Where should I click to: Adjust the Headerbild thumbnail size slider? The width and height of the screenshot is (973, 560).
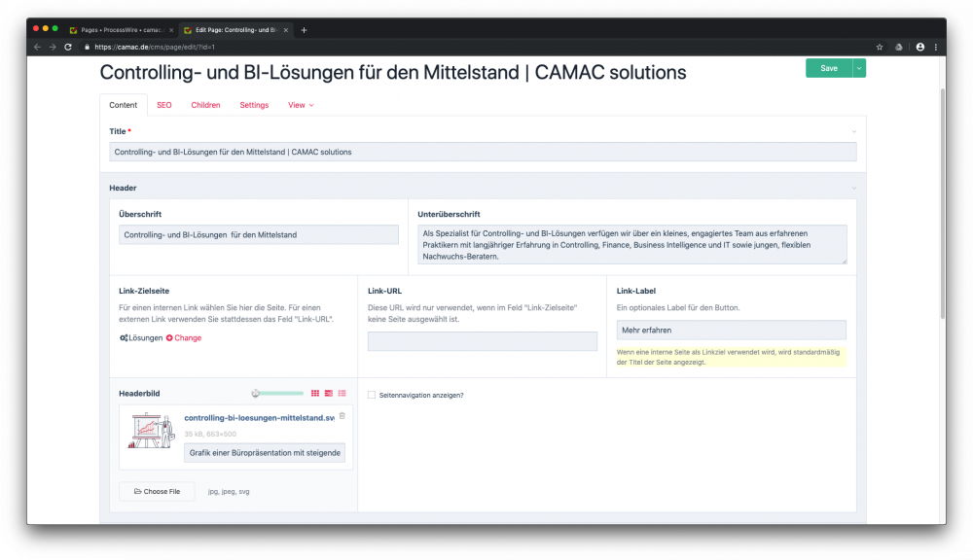tap(256, 393)
